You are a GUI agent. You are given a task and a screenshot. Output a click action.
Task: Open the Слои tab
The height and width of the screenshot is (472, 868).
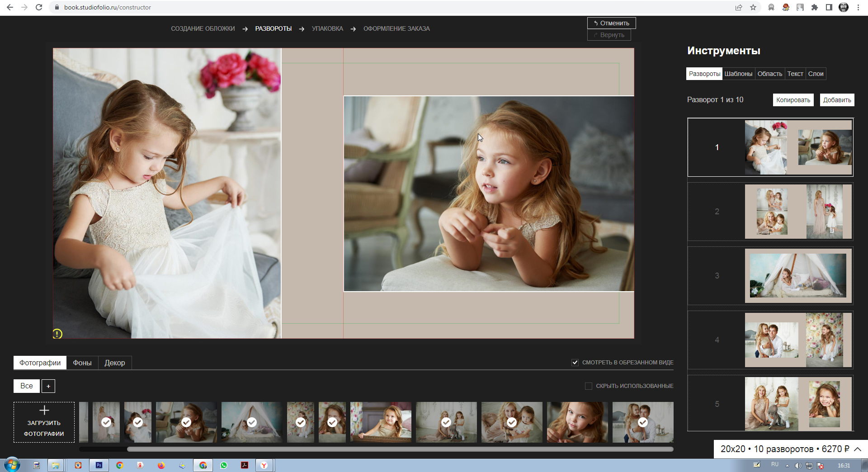(x=816, y=74)
